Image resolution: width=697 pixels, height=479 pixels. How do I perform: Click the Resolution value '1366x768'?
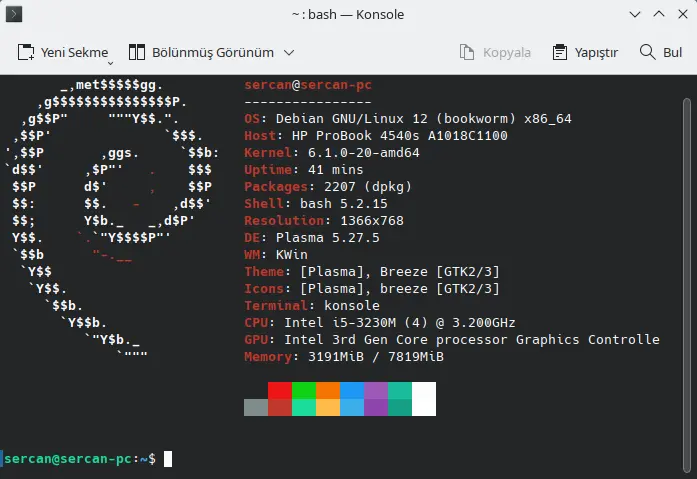[372, 220]
